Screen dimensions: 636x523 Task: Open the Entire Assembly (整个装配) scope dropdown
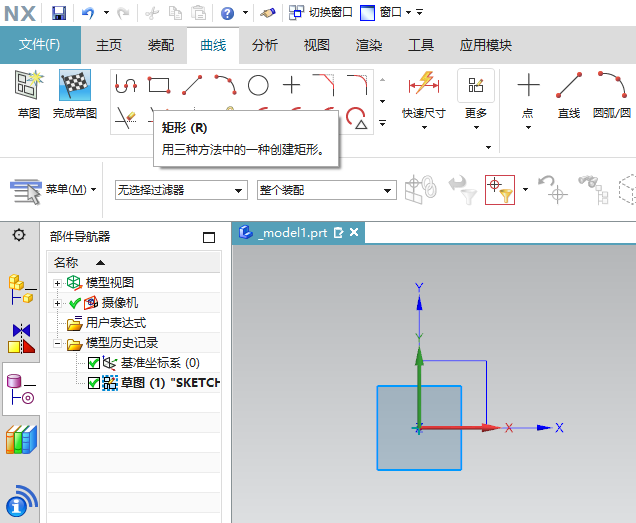click(x=327, y=190)
